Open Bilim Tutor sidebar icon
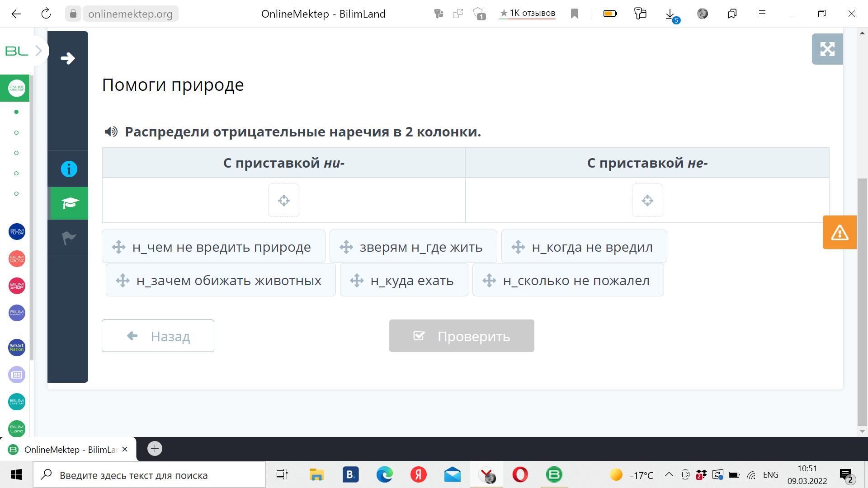Screen dimensions: 868x488 tap(17, 231)
